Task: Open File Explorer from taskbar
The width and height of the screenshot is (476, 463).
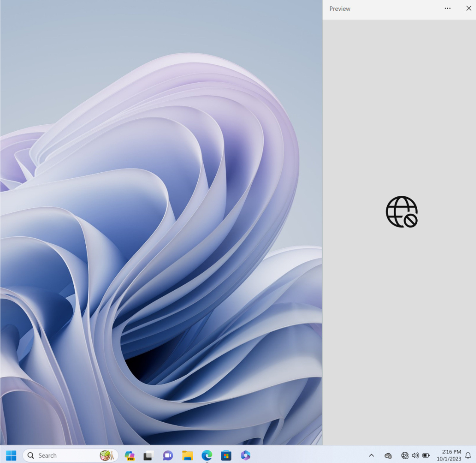Action: pos(187,455)
